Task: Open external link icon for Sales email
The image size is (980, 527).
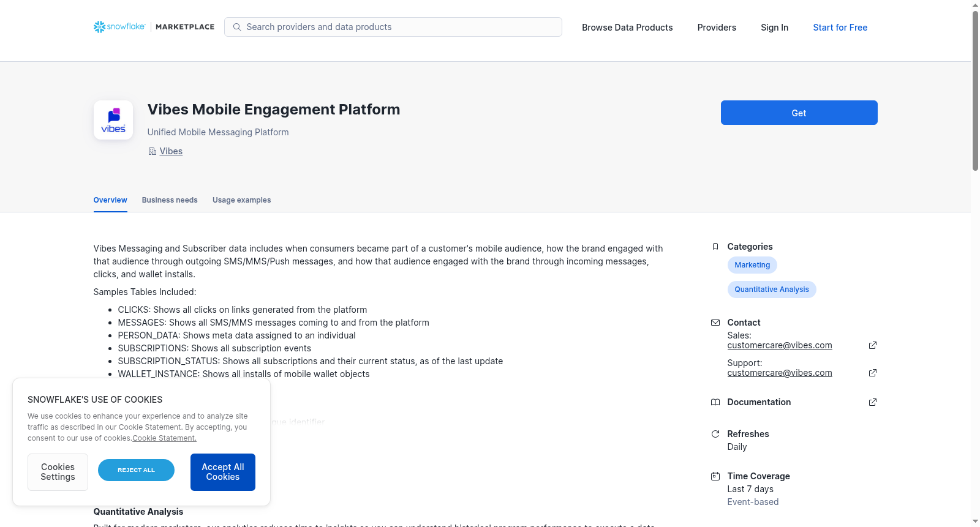Action: pos(873,345)
